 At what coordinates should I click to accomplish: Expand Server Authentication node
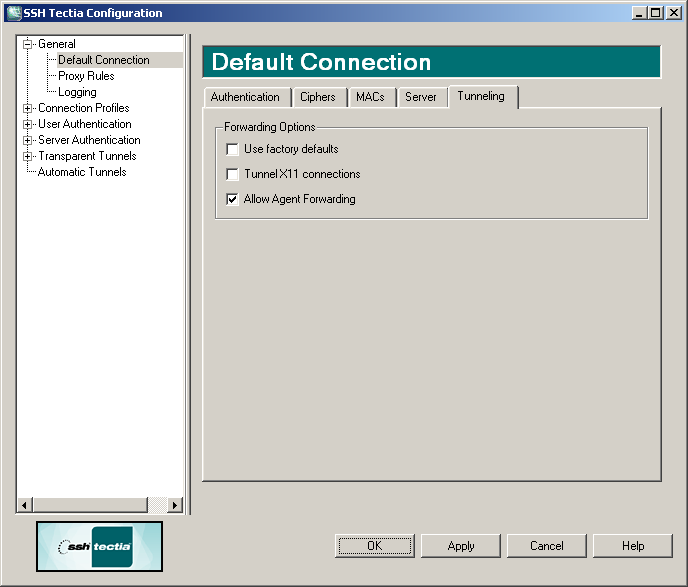coord(28,140)
